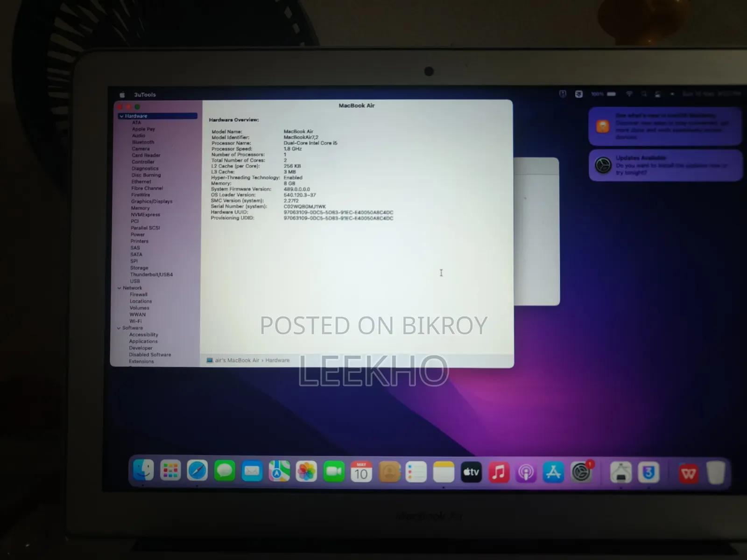This screenshot has height=560, width=747.
Task: Select the serial number C02WQ8GMJ1WK
Action: pyautogui.click(x=305, y=207)
